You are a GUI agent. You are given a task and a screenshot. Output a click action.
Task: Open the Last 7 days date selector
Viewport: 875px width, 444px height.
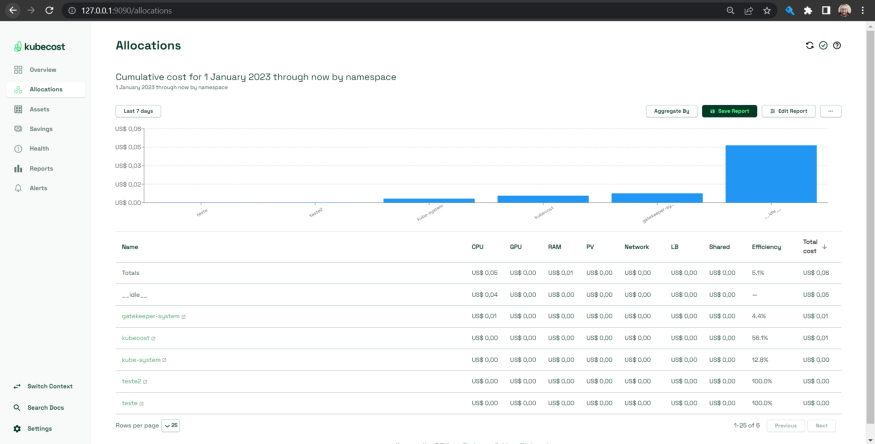tap(138, 111)
